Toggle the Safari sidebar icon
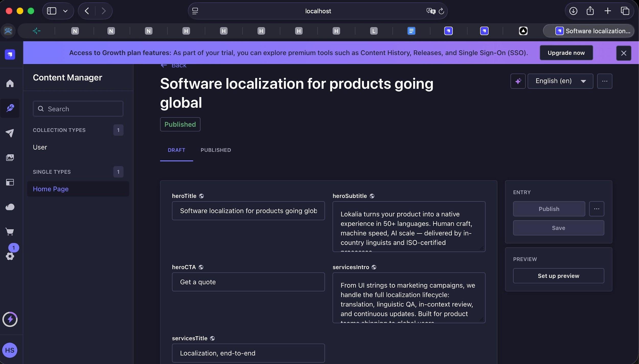 52,11
